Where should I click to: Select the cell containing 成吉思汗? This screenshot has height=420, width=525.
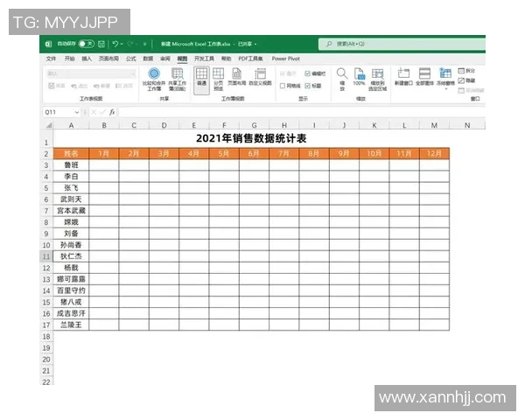click(x=71, y=313)
